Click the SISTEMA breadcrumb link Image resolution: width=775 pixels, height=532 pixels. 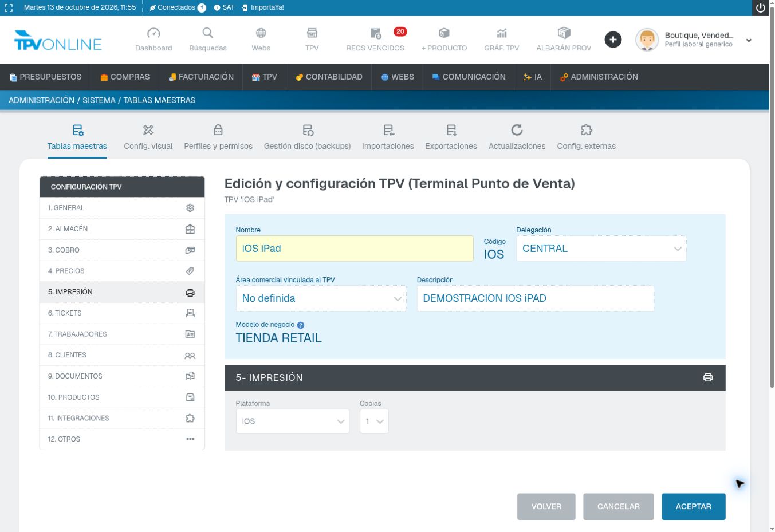click(99, 100)
